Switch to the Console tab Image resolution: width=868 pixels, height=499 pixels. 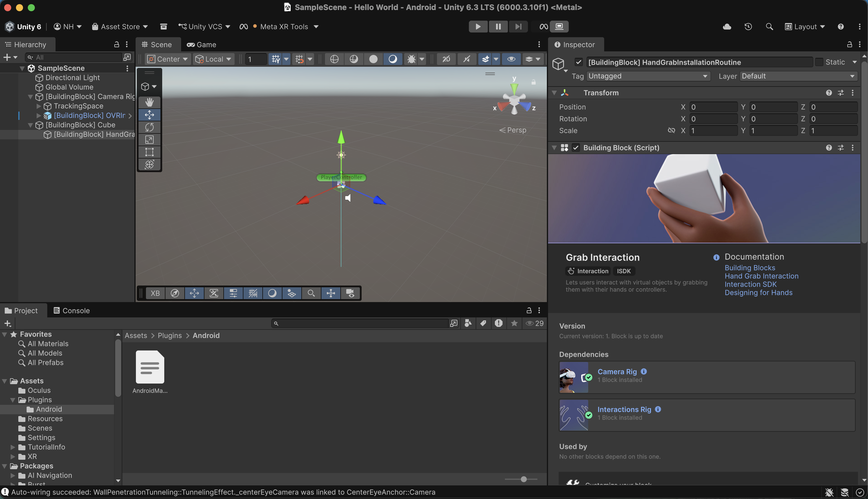(x=72, y=311)
